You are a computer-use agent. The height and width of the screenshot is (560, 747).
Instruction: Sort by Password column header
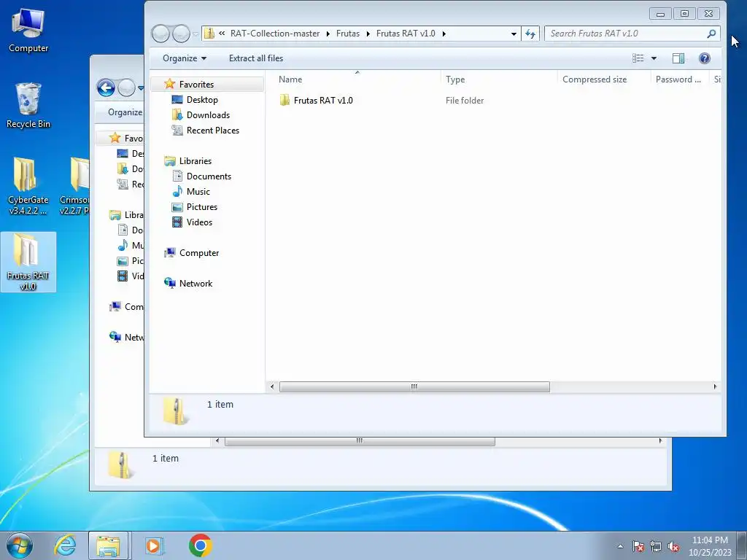point(679,79)
